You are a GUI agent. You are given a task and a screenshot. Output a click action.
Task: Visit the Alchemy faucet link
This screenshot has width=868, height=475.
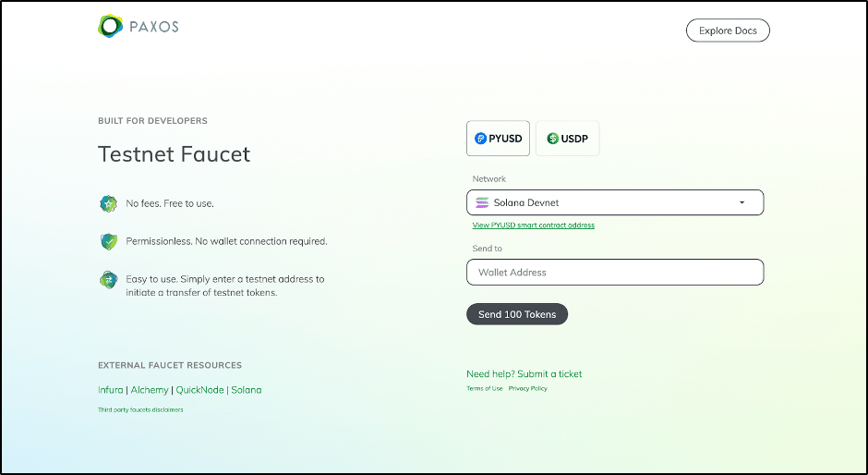point(150,390)
